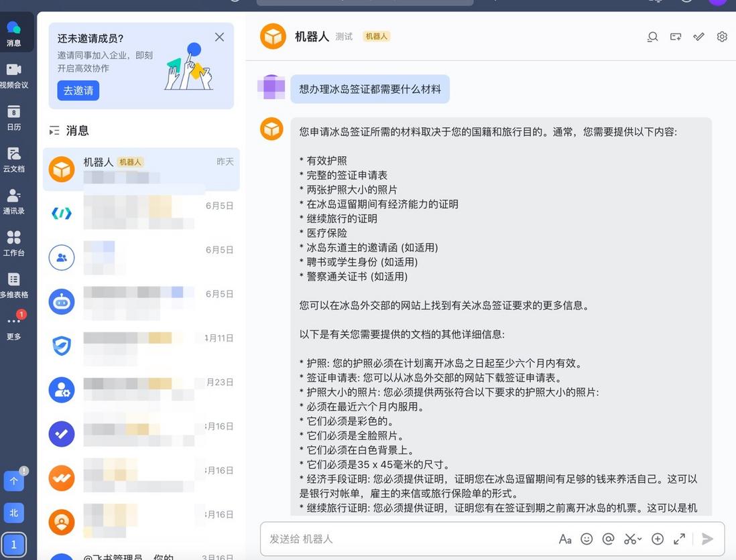Click the pixelated user avatar beside the question
The width and height of the screenshot is (736, 560).
271,87
